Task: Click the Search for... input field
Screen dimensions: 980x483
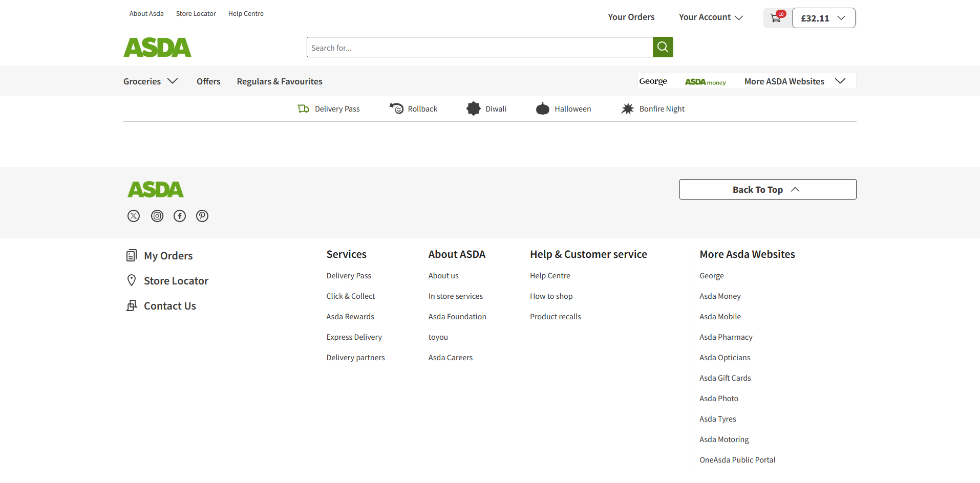Action: pyautogui.click(x=479, y=48)
